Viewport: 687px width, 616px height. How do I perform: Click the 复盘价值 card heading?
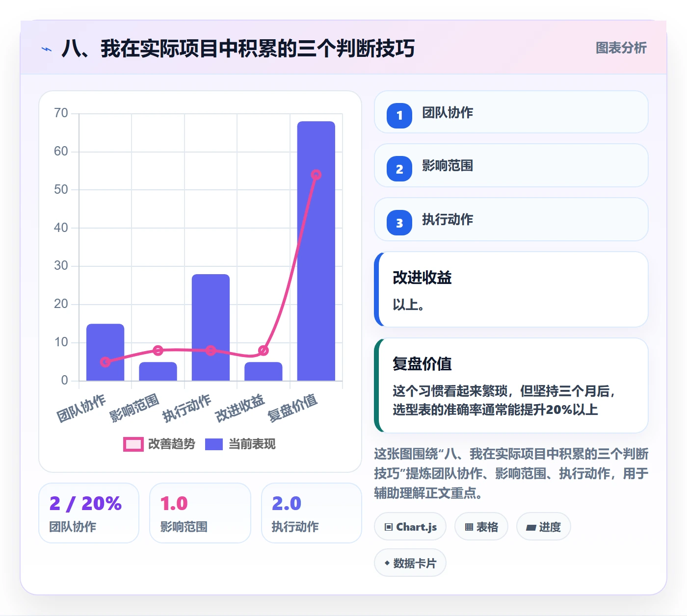[422, 364]
